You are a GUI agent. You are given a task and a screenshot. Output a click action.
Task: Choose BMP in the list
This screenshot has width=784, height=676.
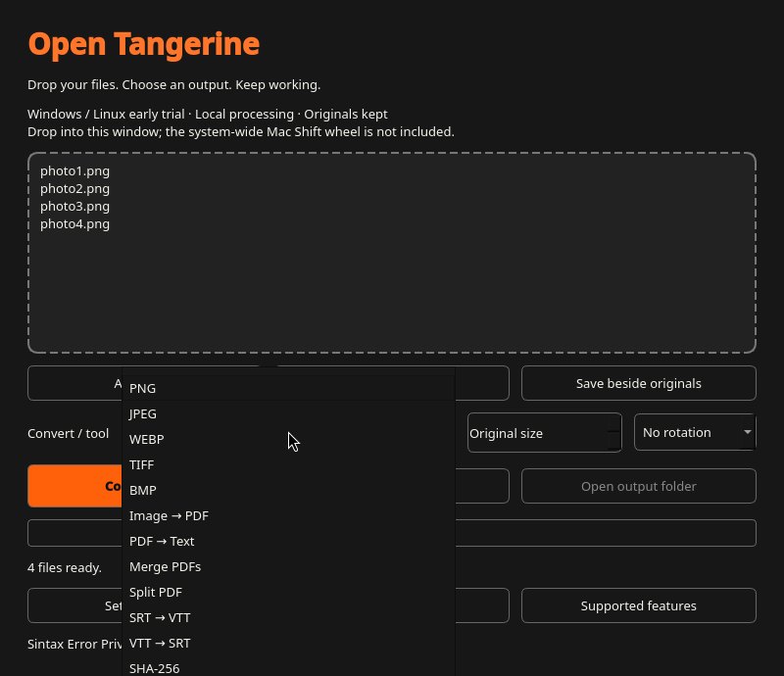288,490
